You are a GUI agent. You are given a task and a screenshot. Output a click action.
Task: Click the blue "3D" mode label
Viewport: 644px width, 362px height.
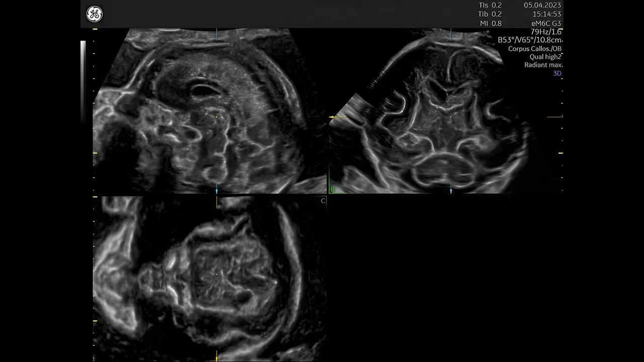(557, 73)
